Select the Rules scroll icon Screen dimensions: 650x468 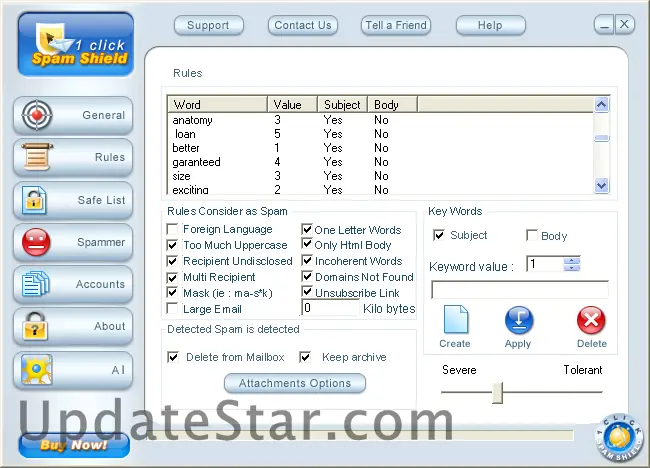pyautogui.click(x=36, y=157)
